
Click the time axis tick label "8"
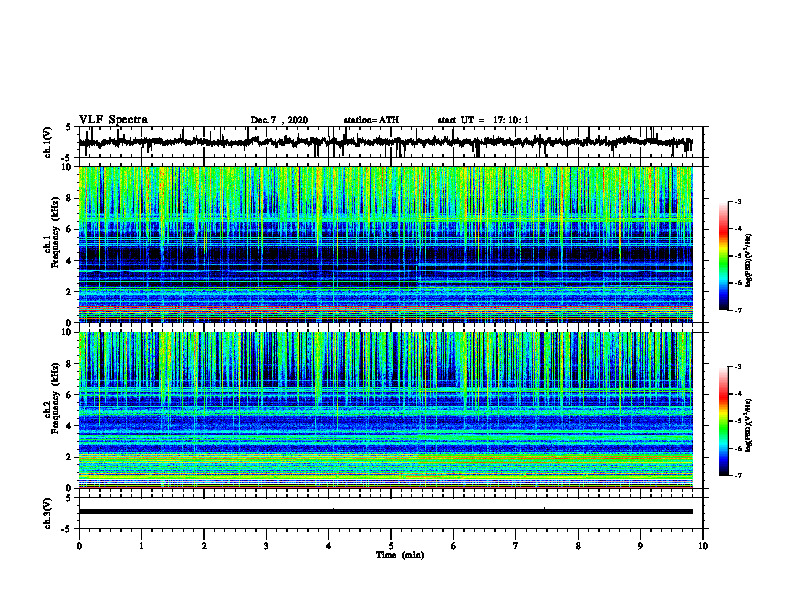(x=578, y=546)
